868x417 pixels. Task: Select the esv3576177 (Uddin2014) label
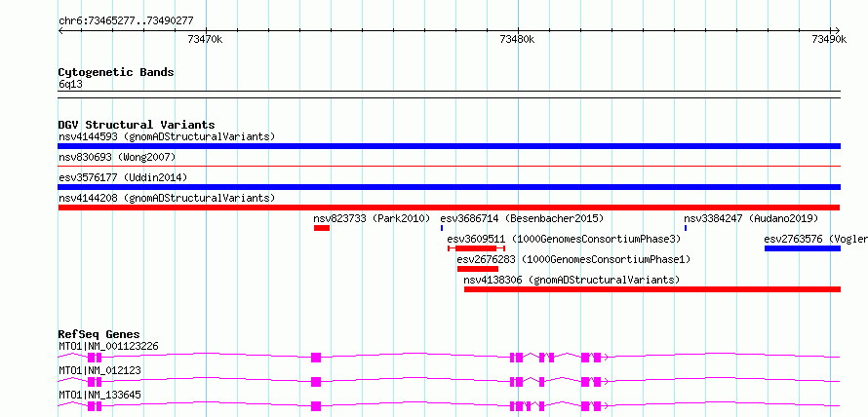point(123,177)
